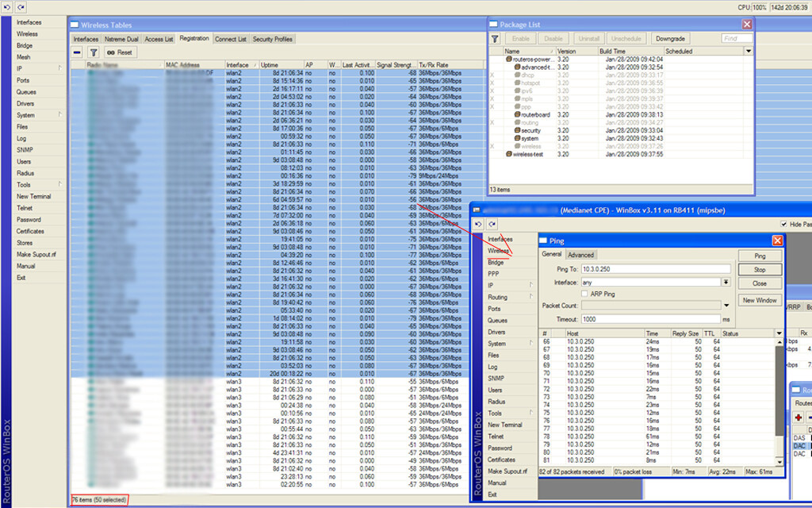Open Make Supout.rif in the main sidebar
This screenshot has height=508, width=812.
[36, 255]
